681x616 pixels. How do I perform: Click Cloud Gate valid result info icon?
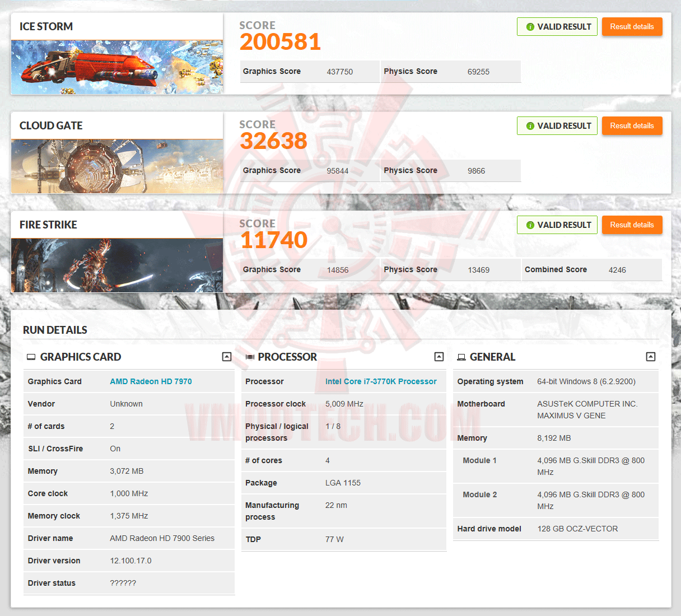(530, 126)
